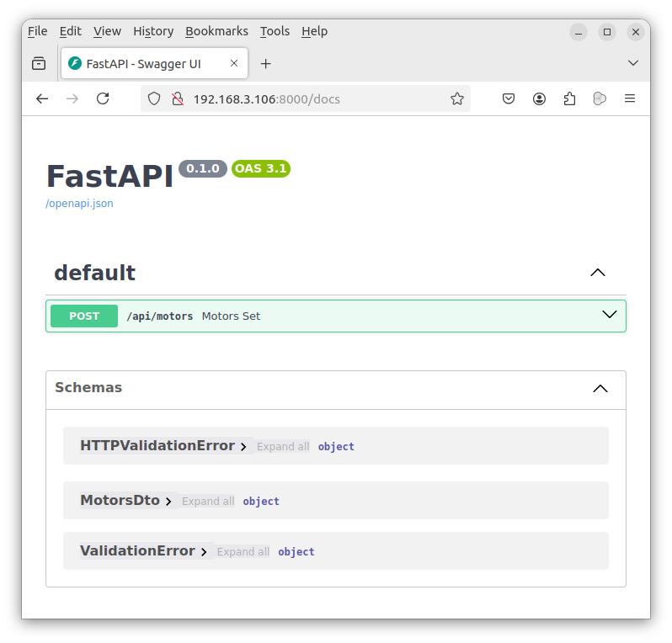
Task: Open the Bookmarks menu
Action: coord(217,31)
